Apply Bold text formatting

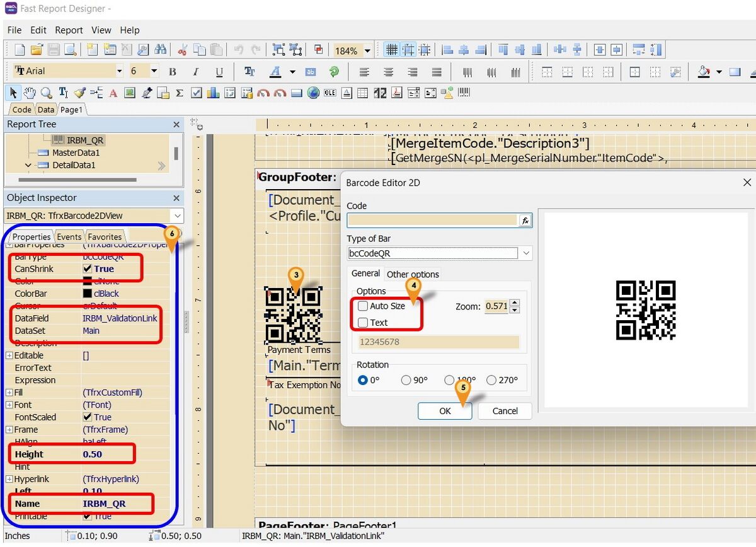coord(172,71)
